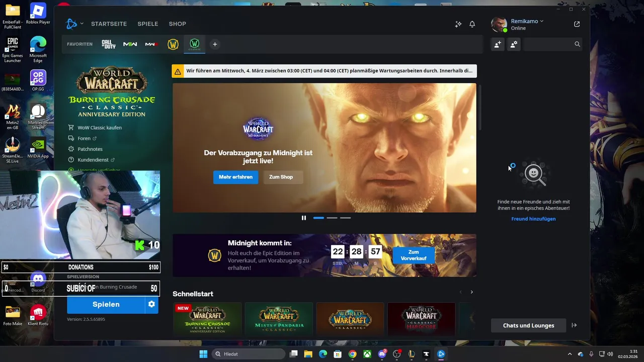The height and width of the screenshot is (362, 644).
Task: Select WoW Classic favorite tab
Action: (195, 44)
